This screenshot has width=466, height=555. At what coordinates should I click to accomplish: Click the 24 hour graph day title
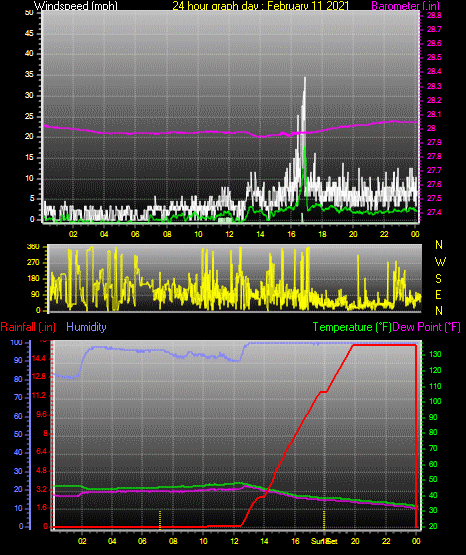point(261,6)
